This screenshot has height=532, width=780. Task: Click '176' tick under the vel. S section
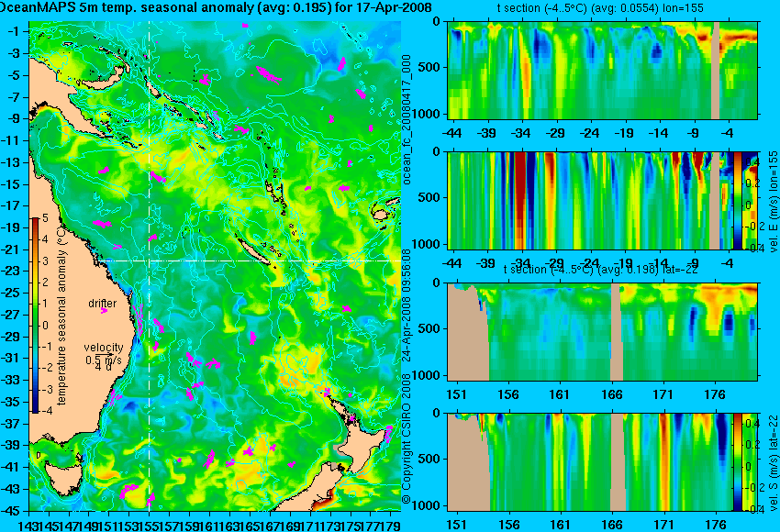pyautogui.click(x=716, y=525)
